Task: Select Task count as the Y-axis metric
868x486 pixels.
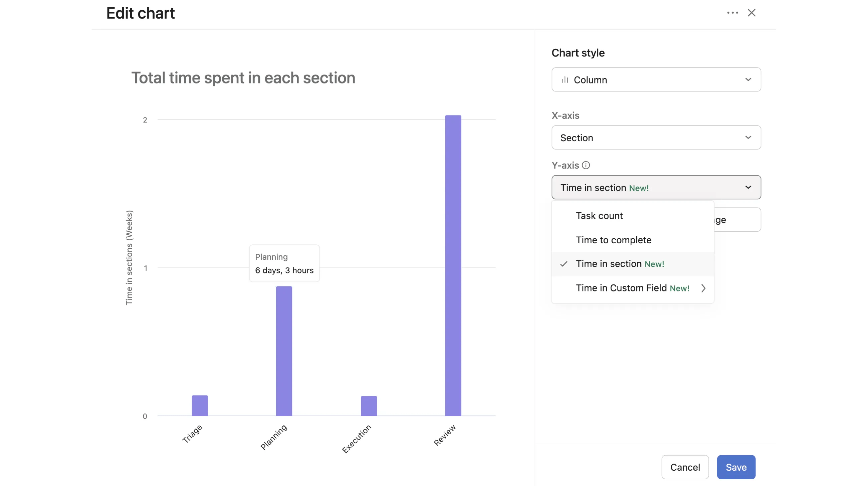Action: [600, 216]
